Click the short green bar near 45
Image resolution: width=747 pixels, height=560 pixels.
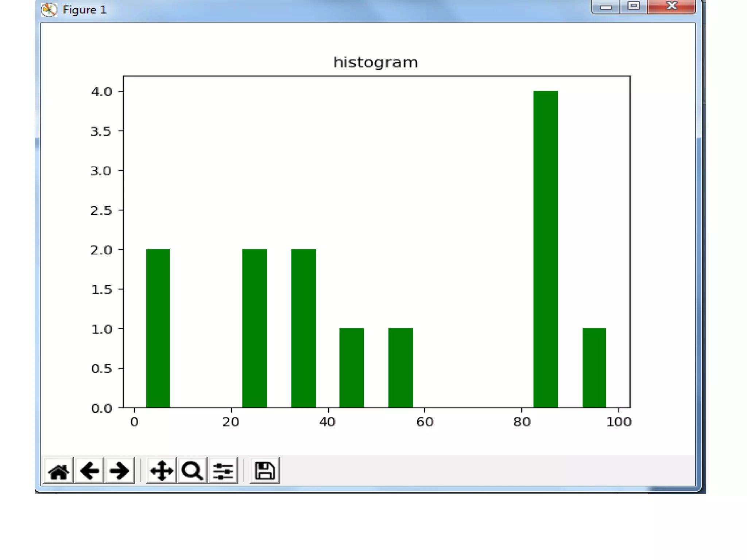tap(351, 367)
